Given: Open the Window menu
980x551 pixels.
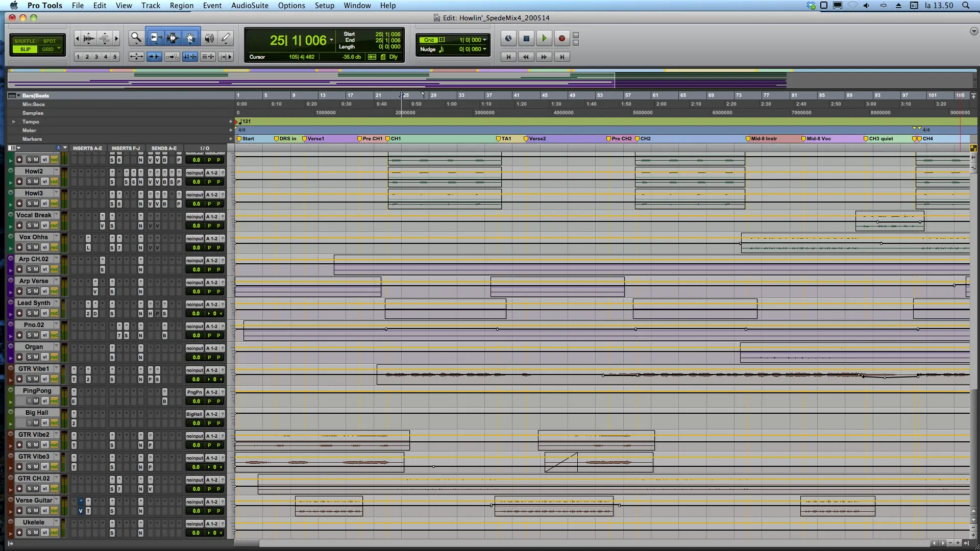Looking at the screenshot, I should 357,6.
